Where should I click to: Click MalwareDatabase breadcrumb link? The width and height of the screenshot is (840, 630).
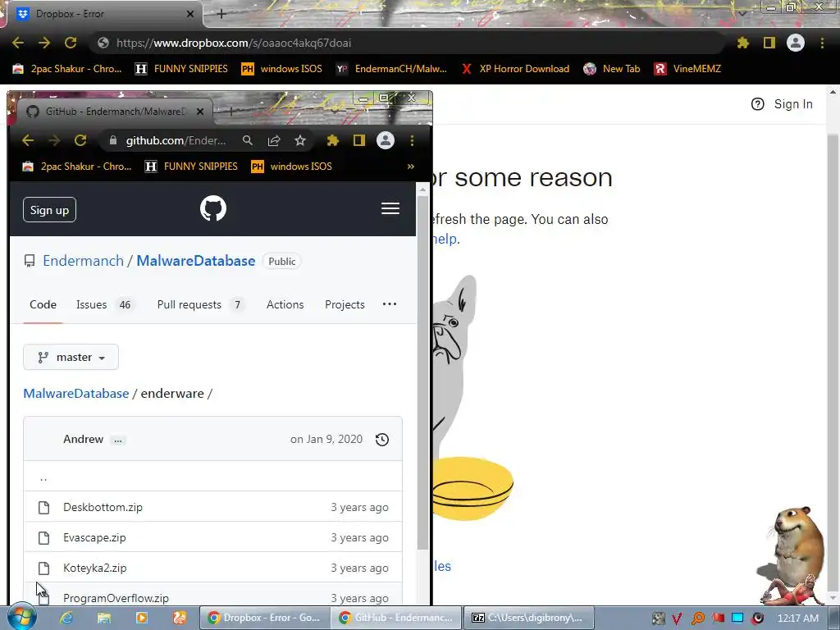click(x=76, y=393)
